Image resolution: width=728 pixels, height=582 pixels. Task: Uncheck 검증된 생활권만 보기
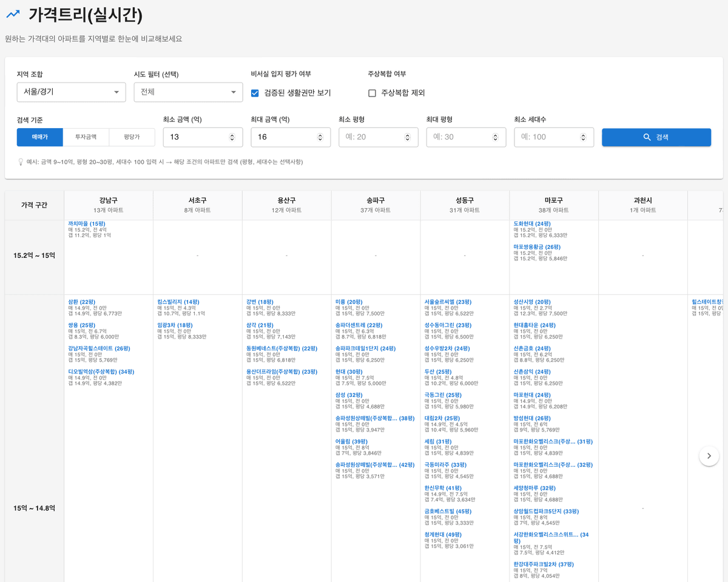pyautogui.click(x=255, y=93)
